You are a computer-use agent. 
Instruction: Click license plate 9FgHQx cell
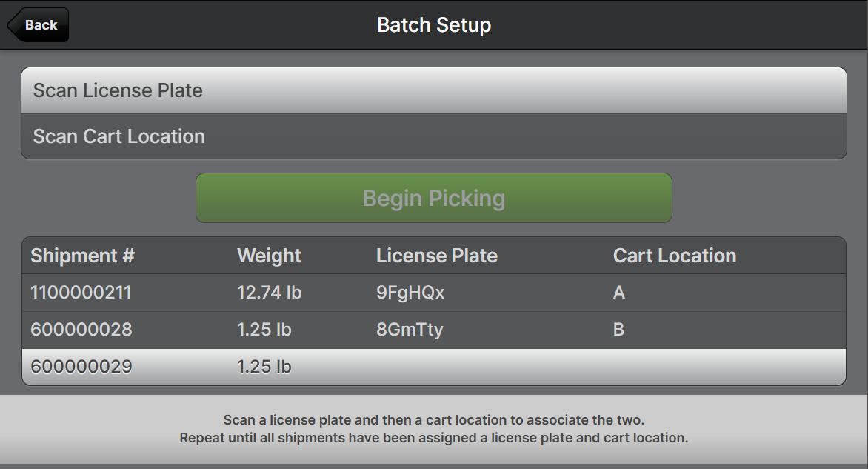[x=410, y=293]
